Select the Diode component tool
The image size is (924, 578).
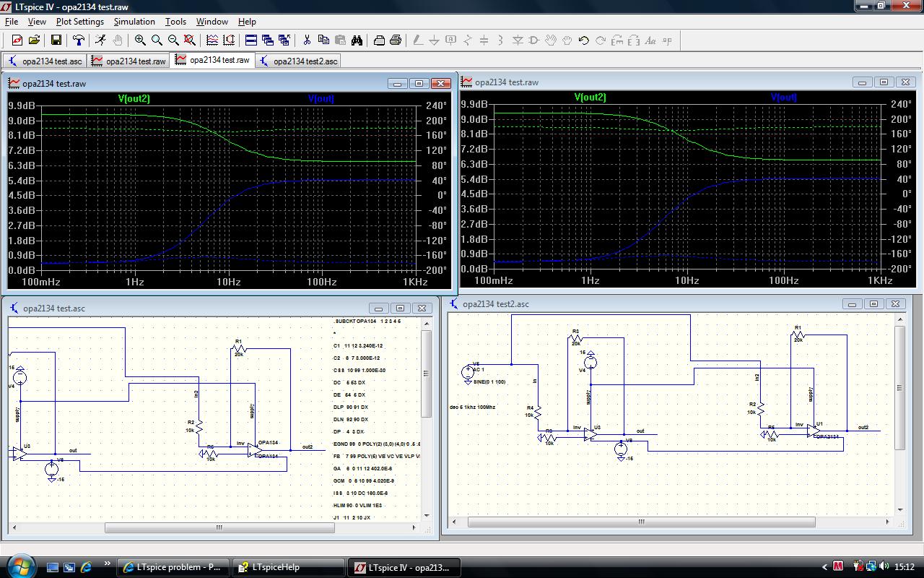(518, 40)
